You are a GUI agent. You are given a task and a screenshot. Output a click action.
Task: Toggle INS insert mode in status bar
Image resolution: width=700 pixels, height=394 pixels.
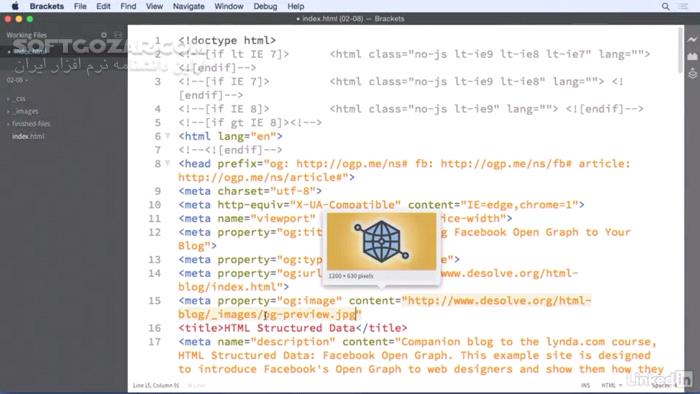click(585, 385)
